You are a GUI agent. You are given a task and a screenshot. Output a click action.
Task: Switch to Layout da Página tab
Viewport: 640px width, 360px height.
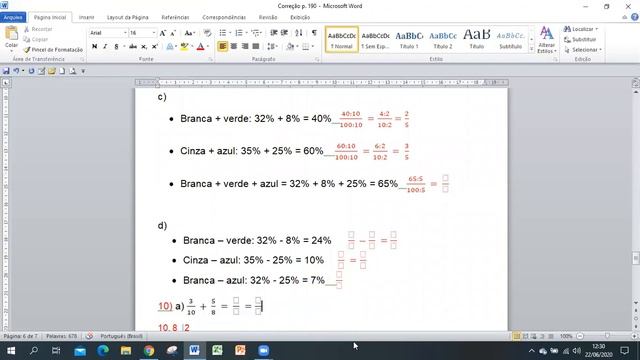127,18
